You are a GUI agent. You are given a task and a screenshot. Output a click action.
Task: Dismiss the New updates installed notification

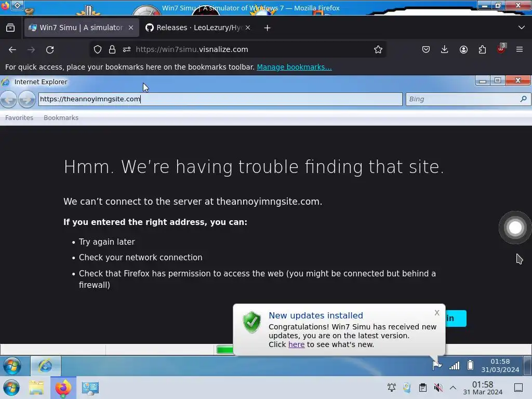tap(437, 313)
